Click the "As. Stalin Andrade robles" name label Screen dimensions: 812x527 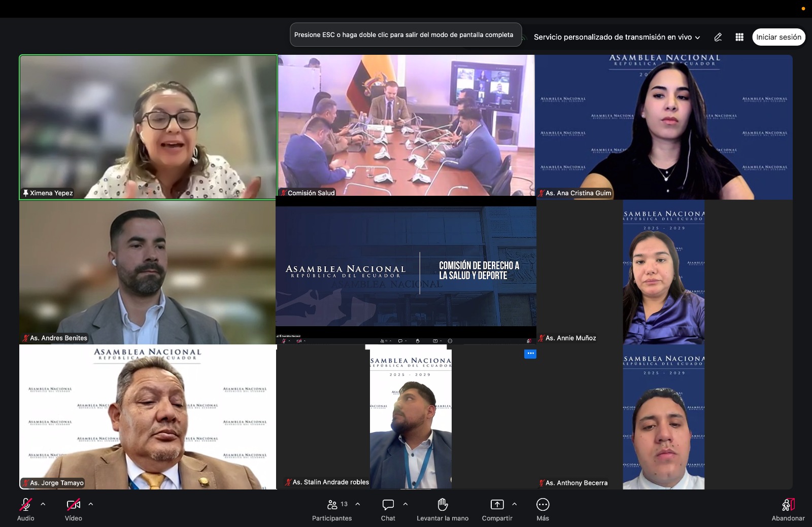331,482
